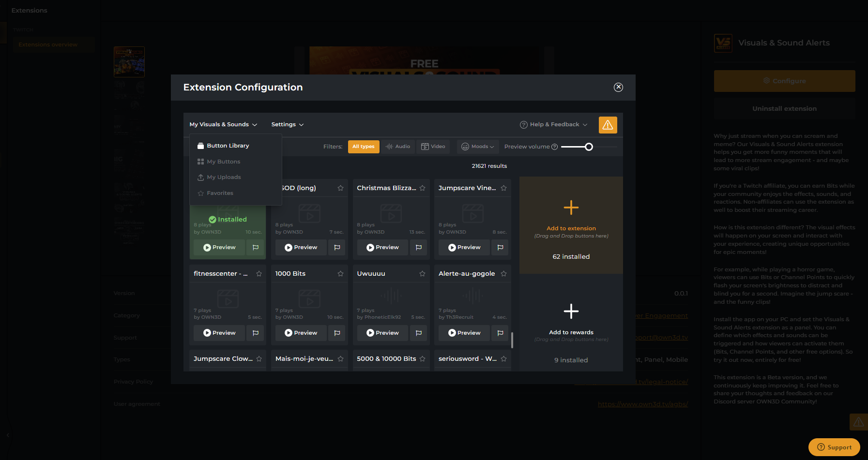Screen dimensions: 868x460
Task: Preview the installed OWN3D 10 sec. button
Action: click(x=219, y=247)
